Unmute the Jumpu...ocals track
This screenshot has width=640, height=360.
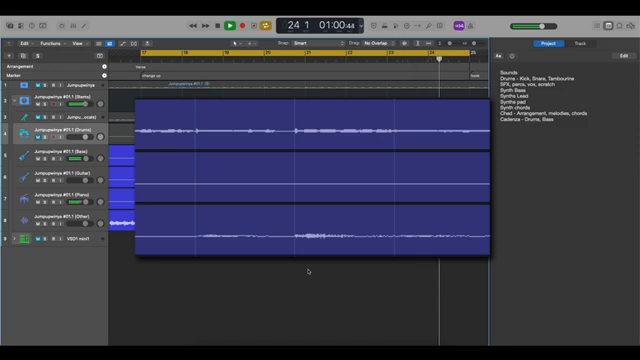coord(38,117)
